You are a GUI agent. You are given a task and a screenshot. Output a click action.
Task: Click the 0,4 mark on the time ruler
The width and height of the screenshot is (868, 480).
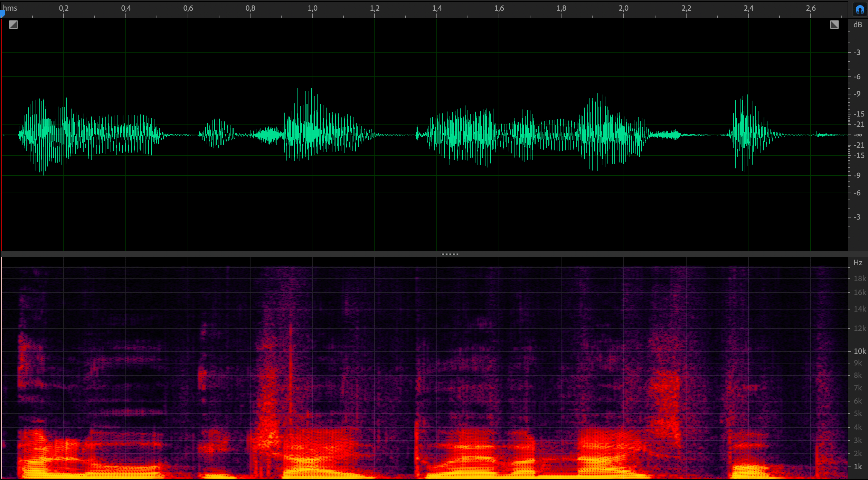[126, 8]
